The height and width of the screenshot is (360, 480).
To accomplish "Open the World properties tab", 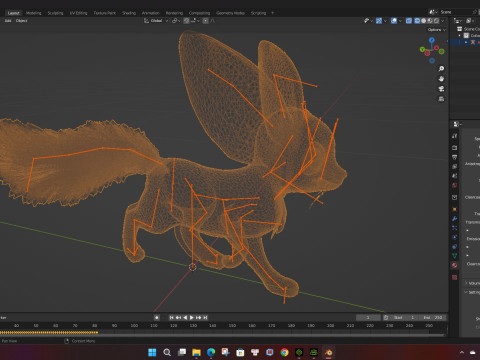I will (x=455, y=185).
